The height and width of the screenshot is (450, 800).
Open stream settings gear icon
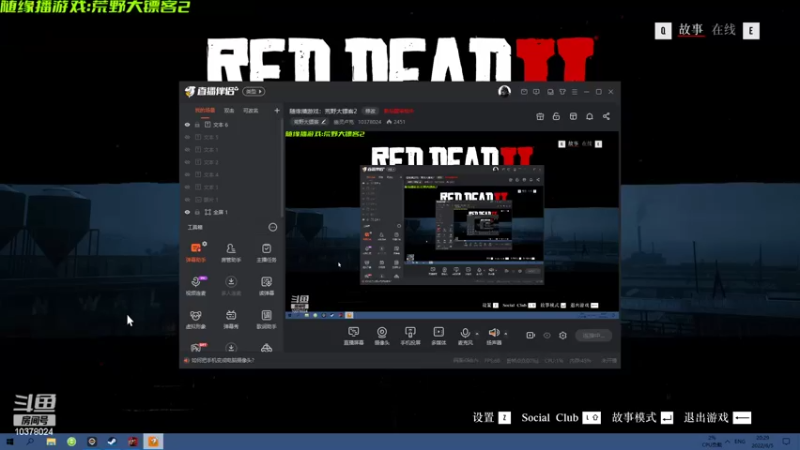pyautogui.click(x=563, y=335)
